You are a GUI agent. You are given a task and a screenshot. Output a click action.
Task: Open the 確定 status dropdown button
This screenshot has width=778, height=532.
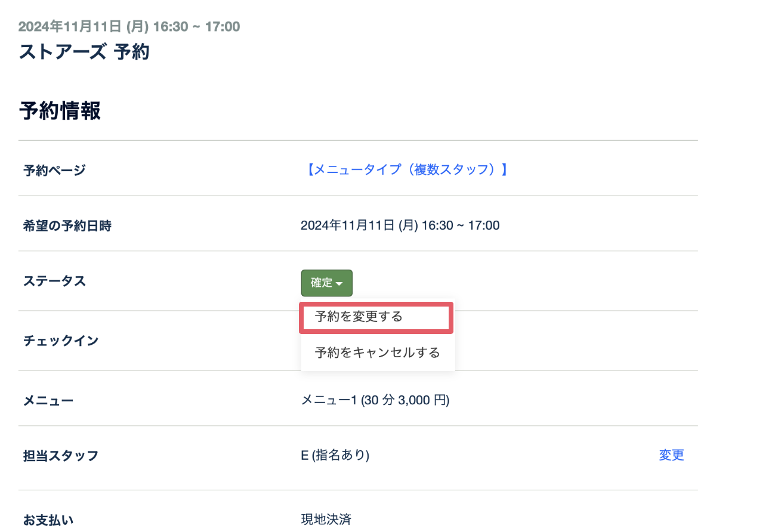point(322,283)
